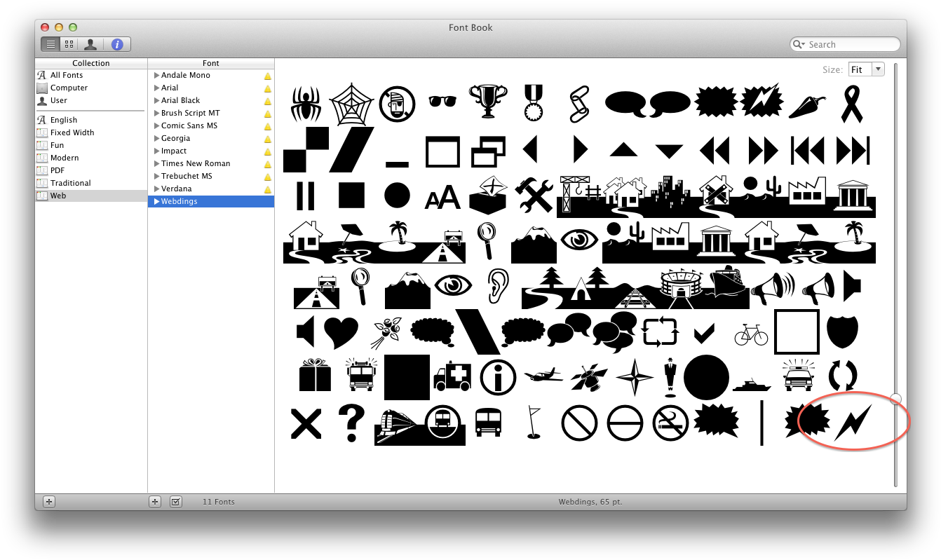Viewport: 941px width, 560px height.
Task: Select the Fixed Width collection
Action: (x=72, y=132)
